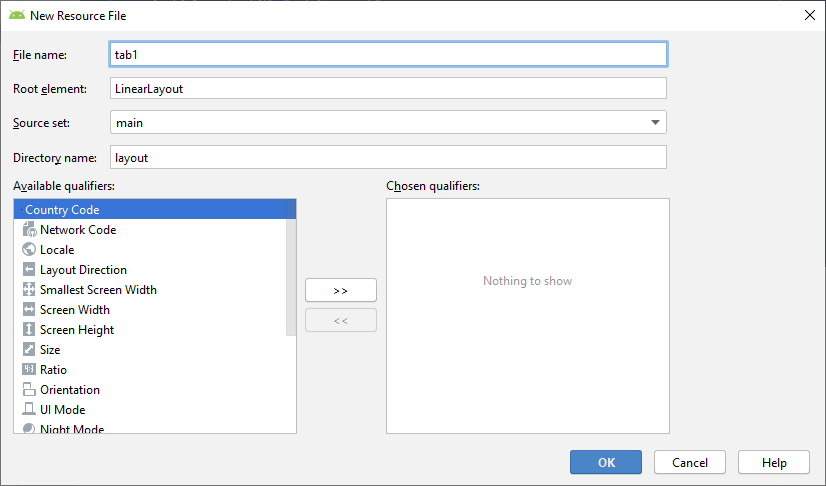
Task: Open Help for this dialog
Action: [x=774, y=462]
